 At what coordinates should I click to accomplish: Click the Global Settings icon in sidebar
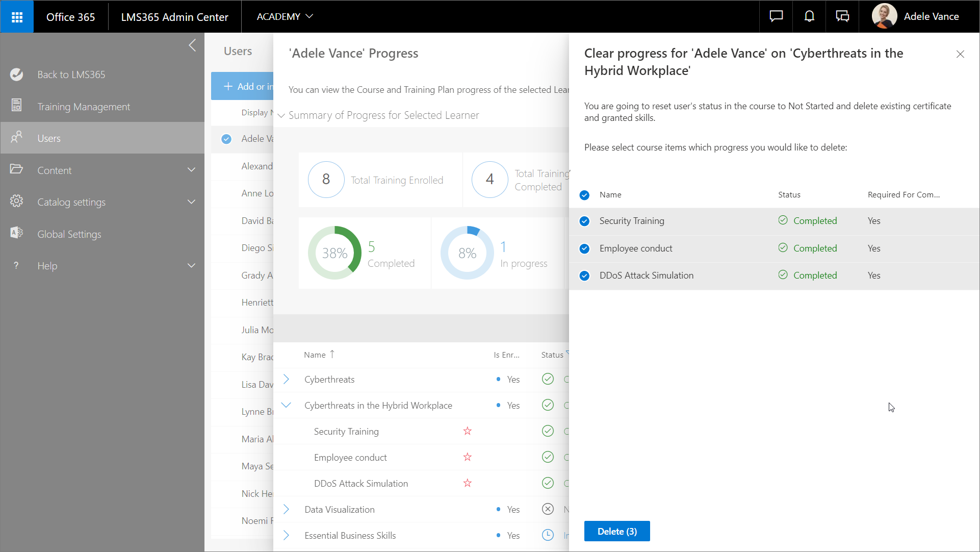pos(16,233)
